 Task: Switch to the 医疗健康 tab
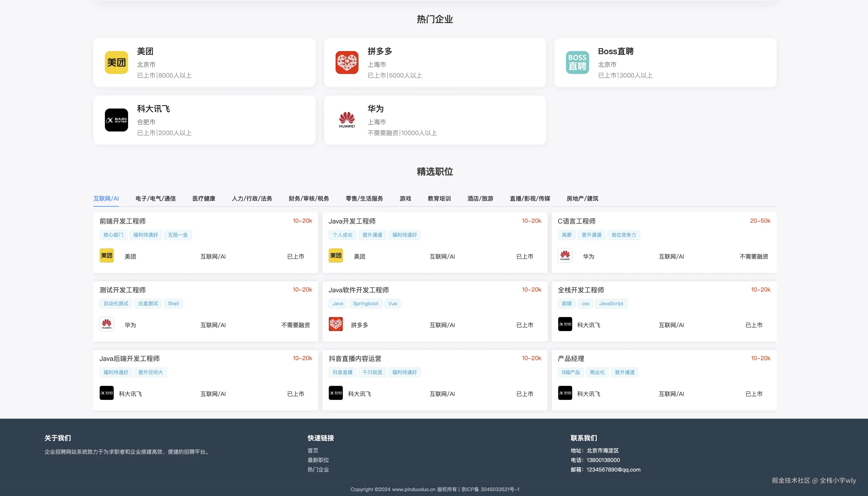pyautogui.click(x=204, y=199)
